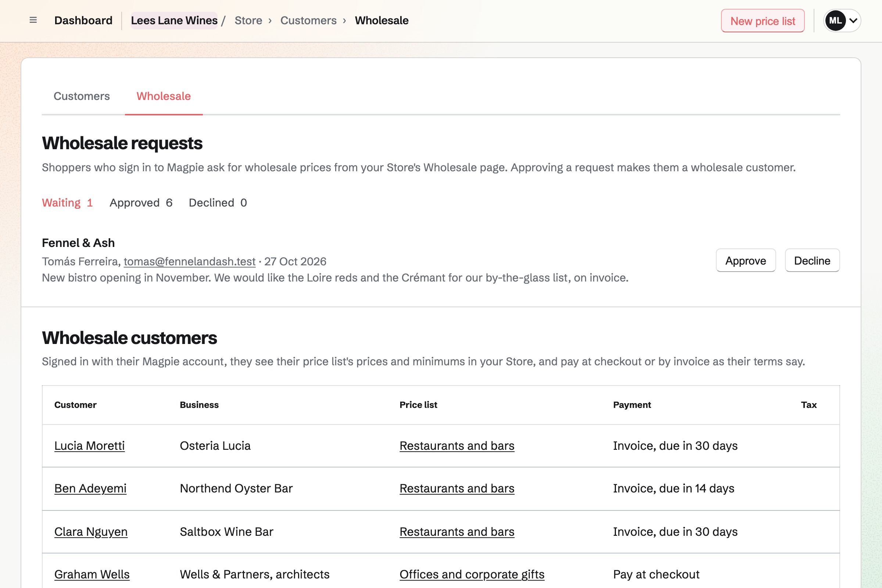Click Wells & Partners, architects cell
This screenshot has height=588, width=882.
[255, 575]
